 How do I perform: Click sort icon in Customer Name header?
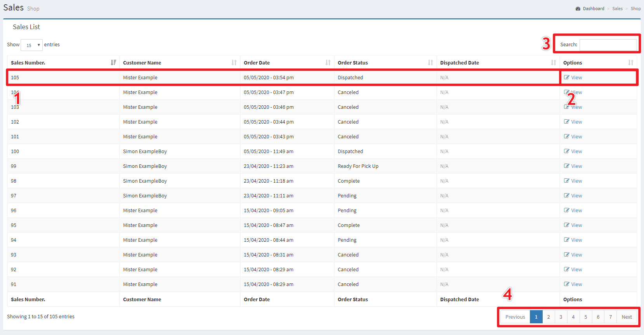[x=234, y=63]
